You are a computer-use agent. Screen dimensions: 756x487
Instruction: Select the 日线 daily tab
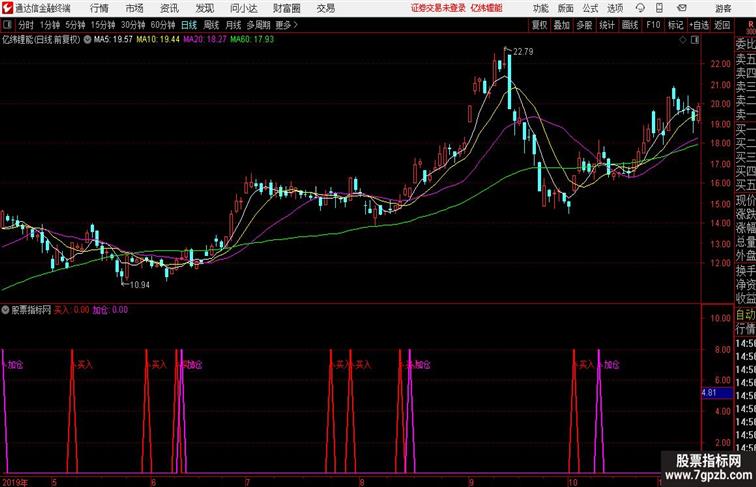tap(189, 25)
